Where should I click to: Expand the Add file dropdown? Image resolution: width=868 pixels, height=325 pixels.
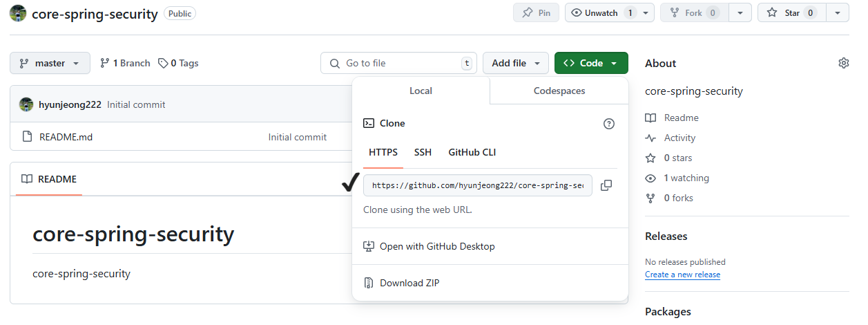tap(516, 63)
